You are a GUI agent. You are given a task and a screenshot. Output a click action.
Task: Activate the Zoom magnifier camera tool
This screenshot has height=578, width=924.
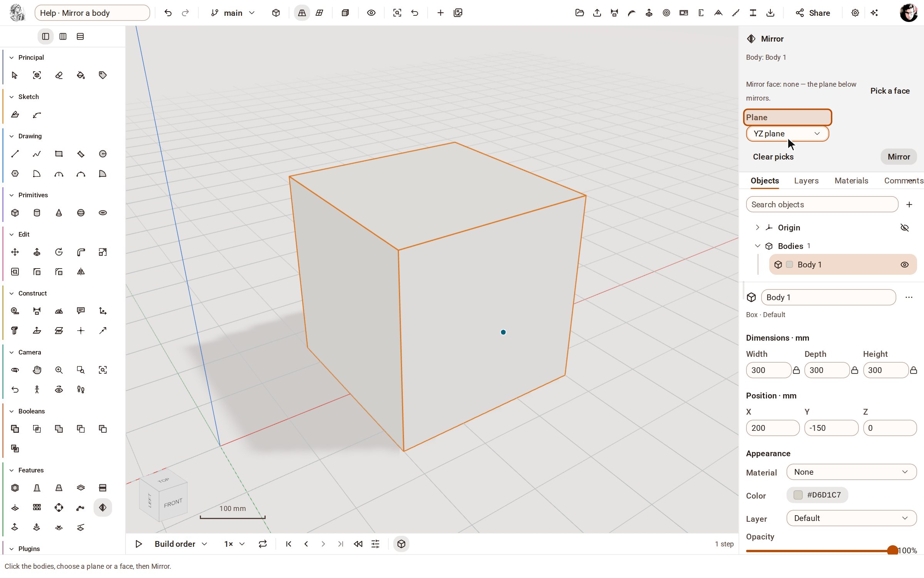[x=59, y=370]
